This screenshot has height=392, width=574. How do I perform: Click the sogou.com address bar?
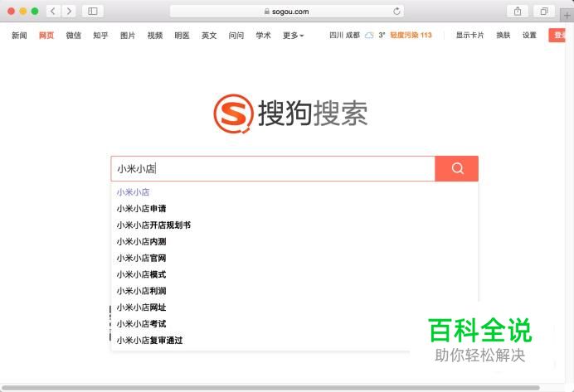[287, 12]
